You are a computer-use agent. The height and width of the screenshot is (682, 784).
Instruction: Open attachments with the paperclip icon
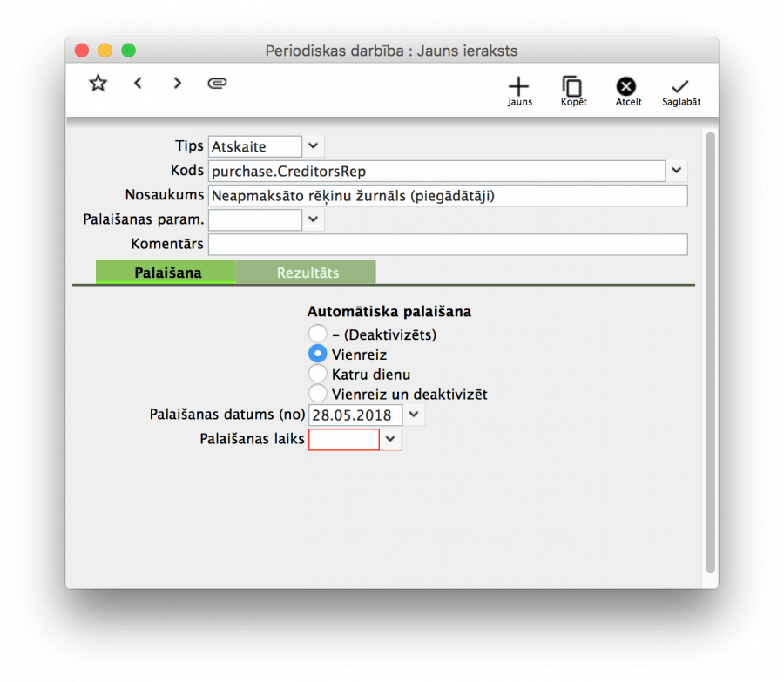pos(217,83)
